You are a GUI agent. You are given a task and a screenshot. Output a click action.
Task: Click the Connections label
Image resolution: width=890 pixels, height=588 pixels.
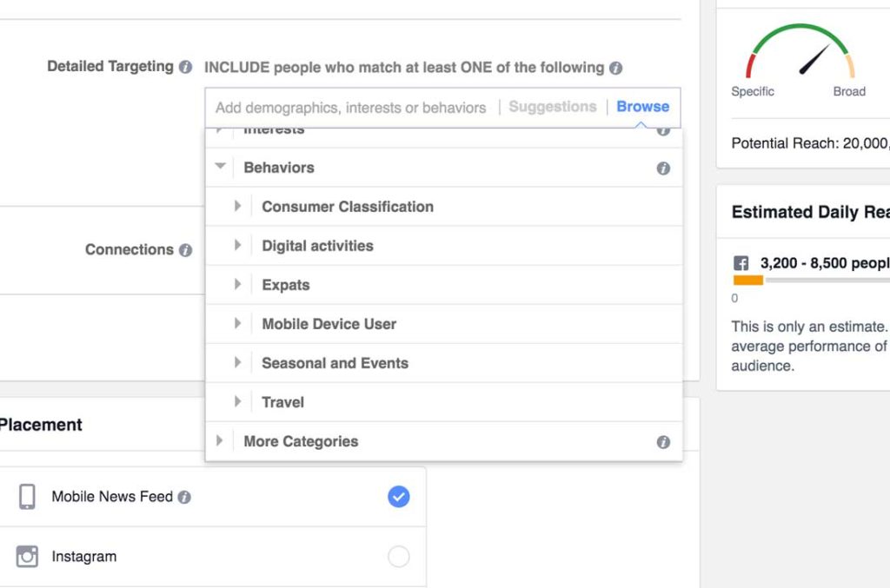point(130,250)
